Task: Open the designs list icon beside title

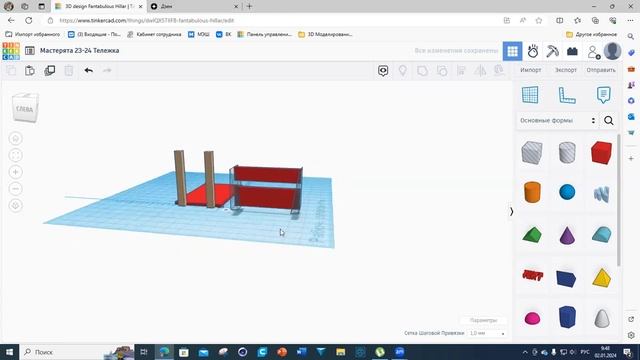Action: coord(30,51)
